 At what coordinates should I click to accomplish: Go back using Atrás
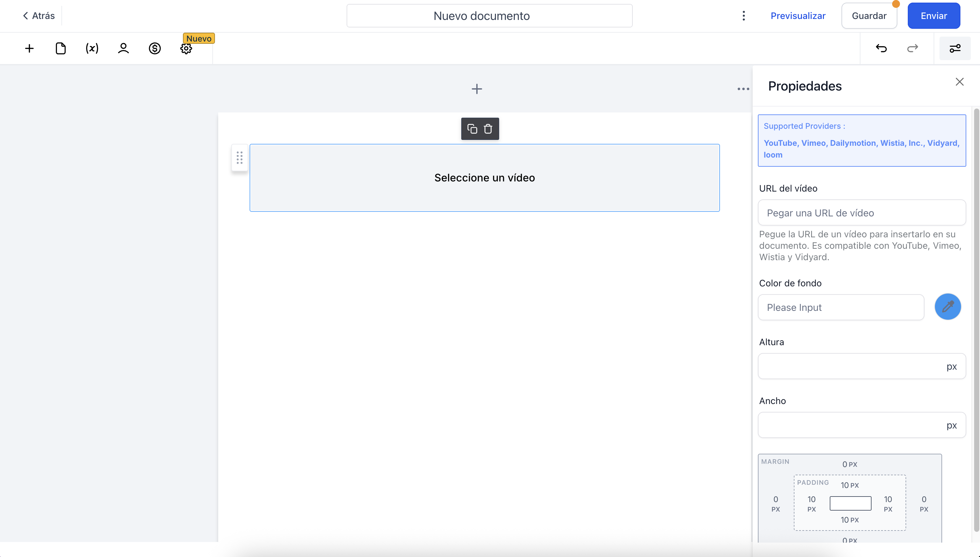pos(39,16)
